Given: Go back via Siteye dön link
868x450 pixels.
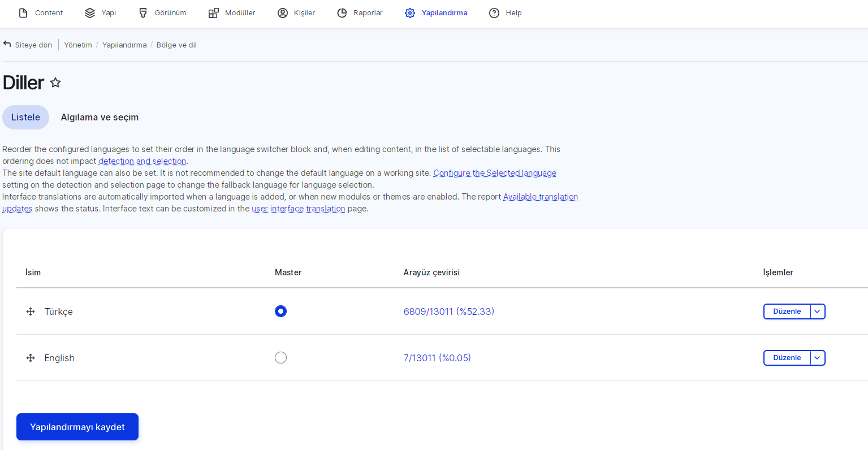Looking at the screenshot, I should [28, 45].
